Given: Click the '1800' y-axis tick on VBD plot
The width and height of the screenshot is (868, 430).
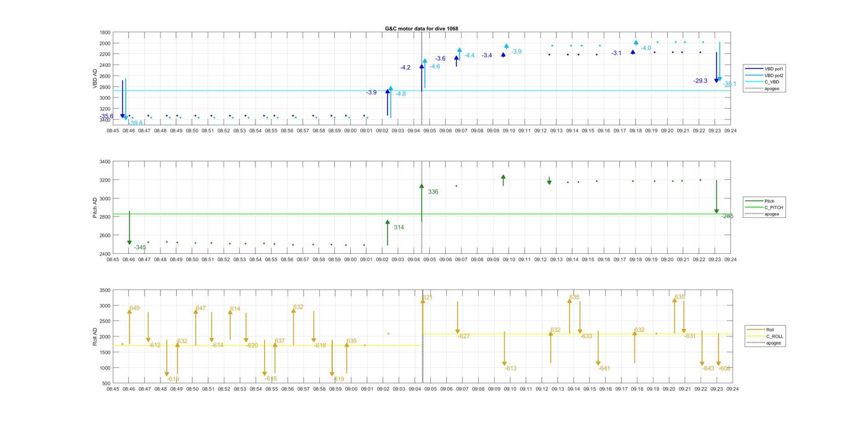Looking at the screenshot, I should point(105,32).
